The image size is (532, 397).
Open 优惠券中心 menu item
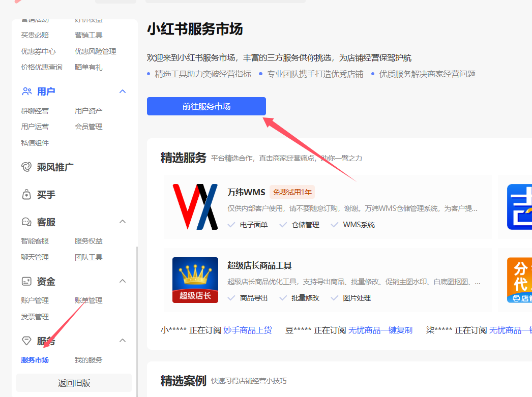[38, 51]
